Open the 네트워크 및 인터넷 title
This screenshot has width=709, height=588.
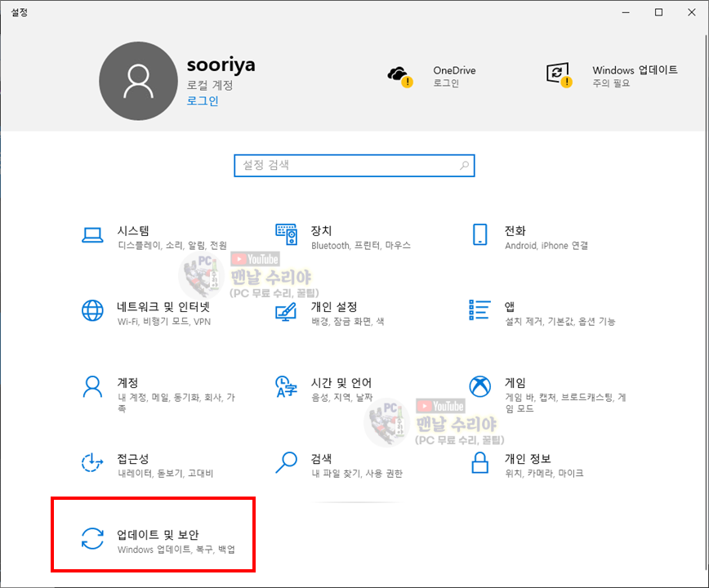(x=163, y=307)
